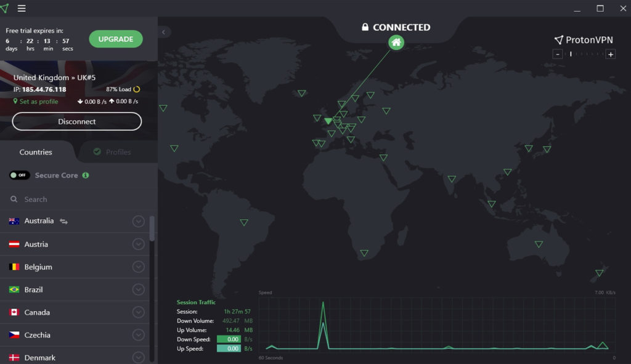Click the session duration 1h 27m 57
This screenshot has width=631, height=364.
237,312
